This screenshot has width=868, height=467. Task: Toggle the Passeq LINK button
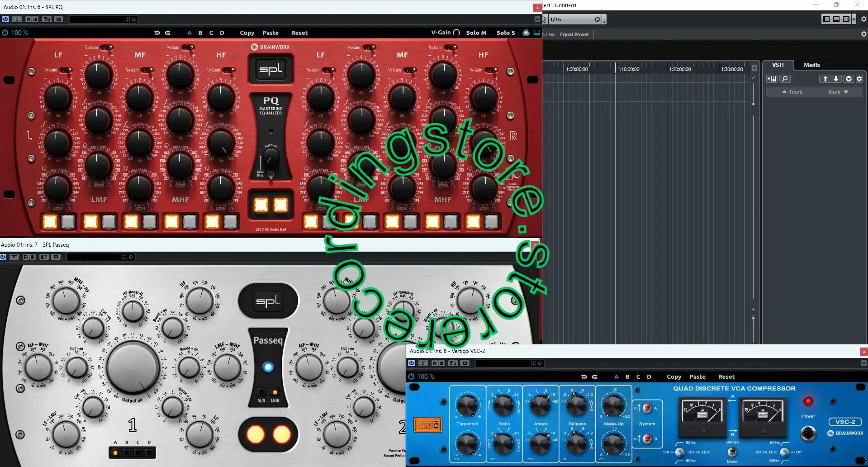[x=275, y=392]
